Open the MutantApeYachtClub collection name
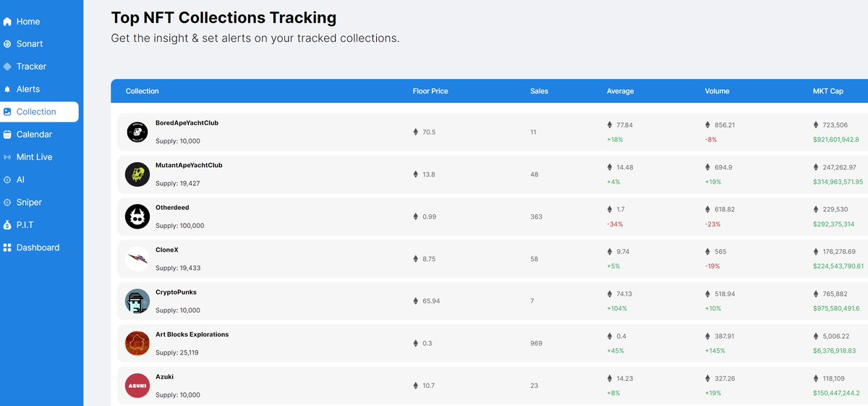868x406 pixels. (189, 165)
